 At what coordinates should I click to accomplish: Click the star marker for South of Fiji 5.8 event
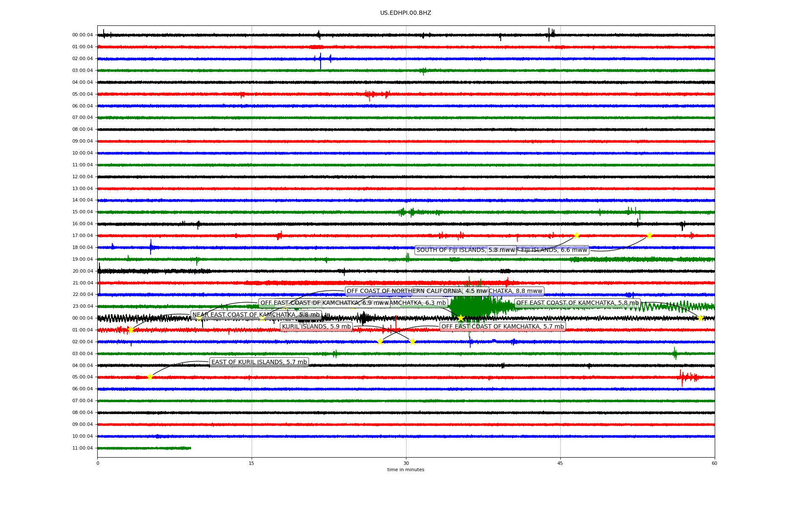(576, 236)
